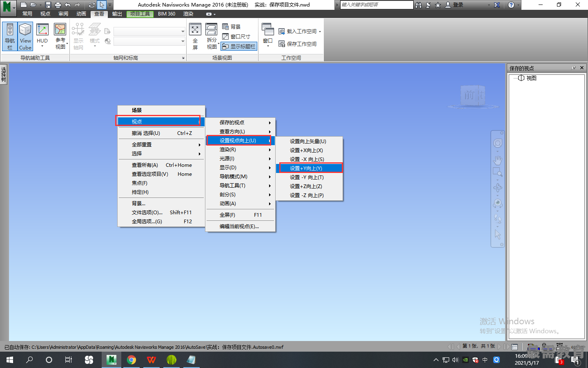Click the Navisworks application menu logo
The height and width of the screenshot is (368, 588).
pos(8,7)
